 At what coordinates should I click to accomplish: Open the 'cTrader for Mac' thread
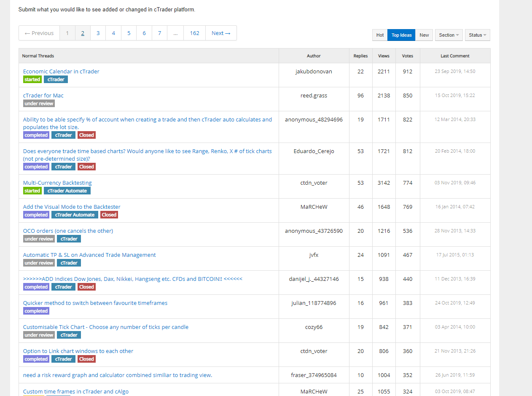[x=43, y=95]
